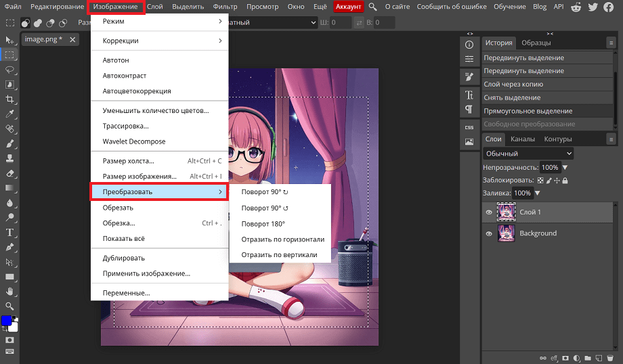Select the Lasso tool
This screenshot has width=623, height=364.
10,70
